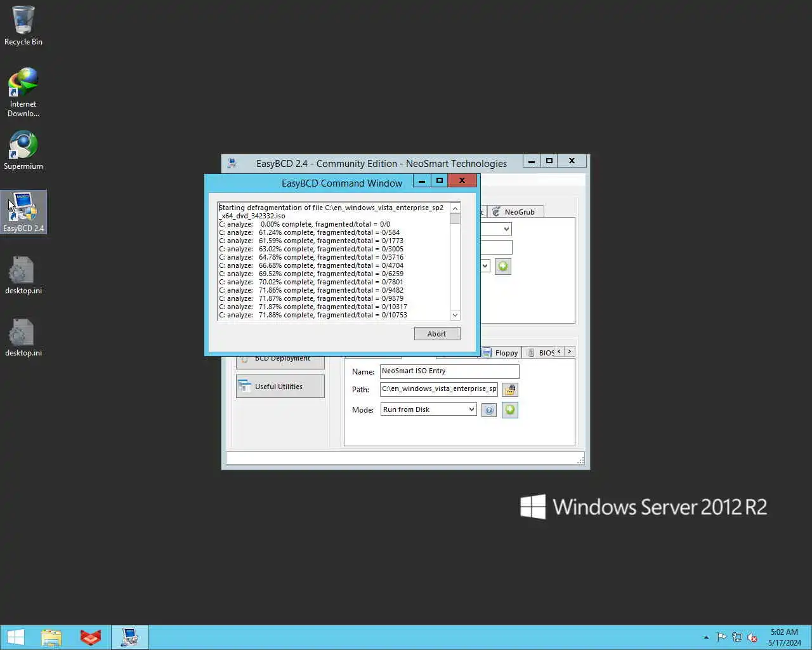Select the lower desktop.ini file icon
The image size is (812, 650).
point(23,338)
